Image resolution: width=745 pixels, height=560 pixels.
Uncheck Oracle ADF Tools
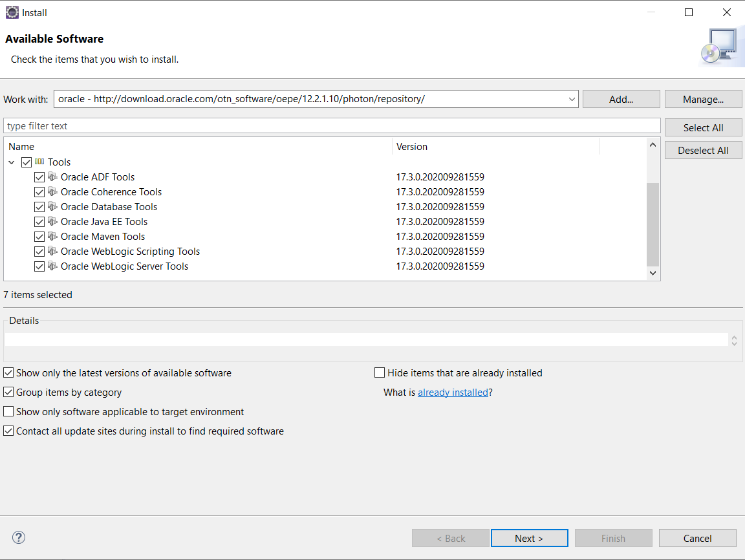tap(39, 177)
